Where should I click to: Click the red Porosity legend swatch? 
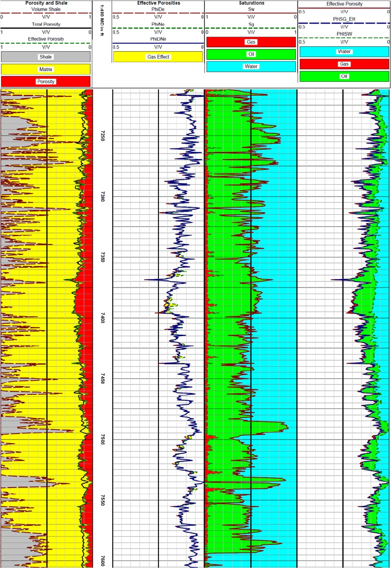click(x=46, y=81)
